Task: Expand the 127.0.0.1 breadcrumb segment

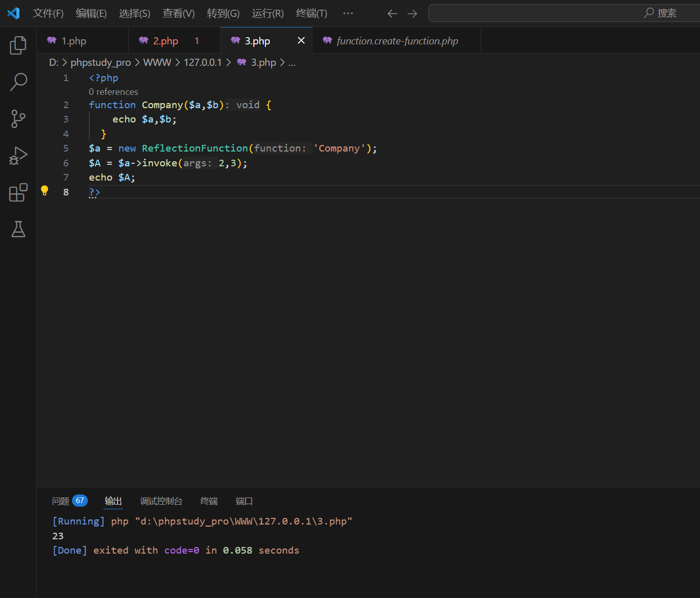Action: click(203, 62)
